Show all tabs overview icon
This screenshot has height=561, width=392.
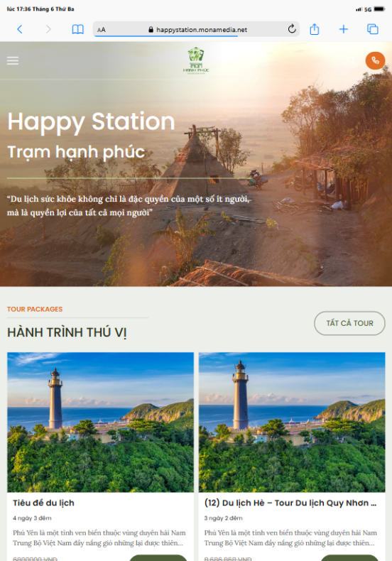coord(373,29)
